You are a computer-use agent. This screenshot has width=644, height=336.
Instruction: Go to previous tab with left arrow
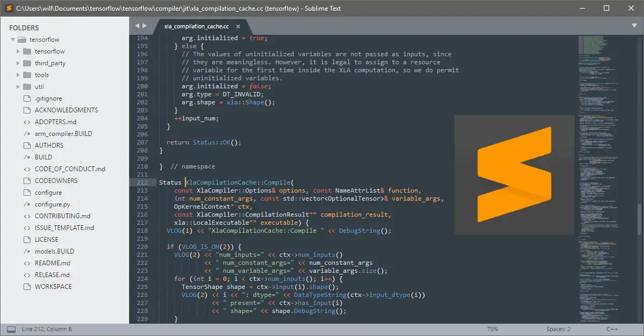[x=137, y=25]
